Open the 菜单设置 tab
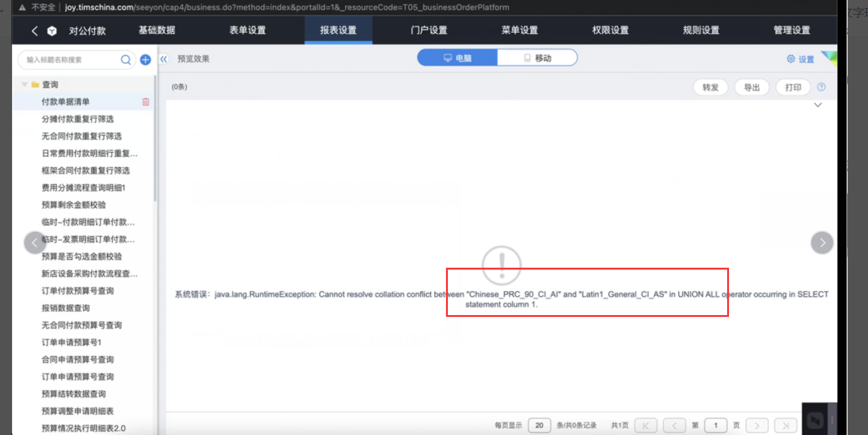The width and height of the screenshot is (868, 435). [x=520, y=30]
